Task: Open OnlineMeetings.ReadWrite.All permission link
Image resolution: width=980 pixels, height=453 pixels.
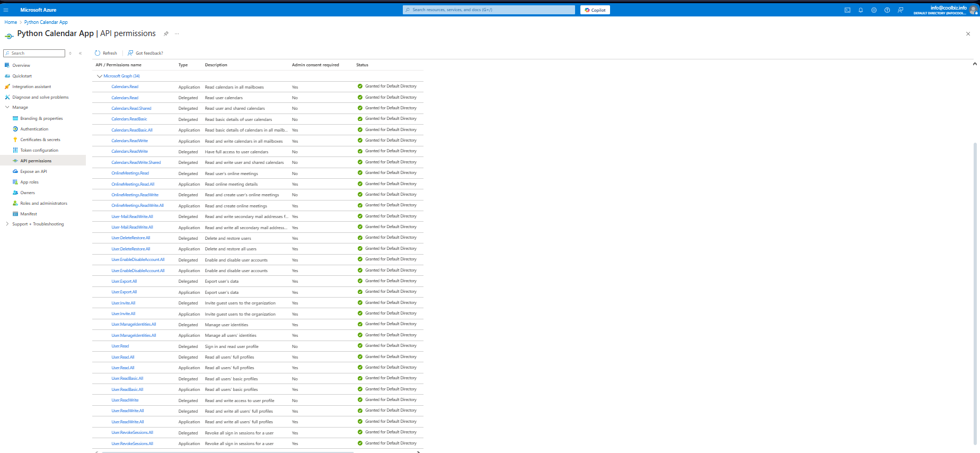Action: (138, 206)
